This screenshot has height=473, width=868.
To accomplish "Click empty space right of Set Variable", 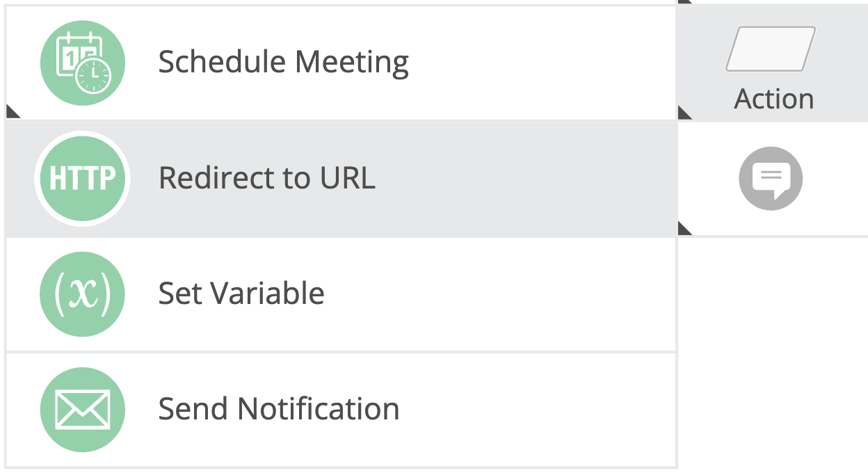I will click(501, 294).
